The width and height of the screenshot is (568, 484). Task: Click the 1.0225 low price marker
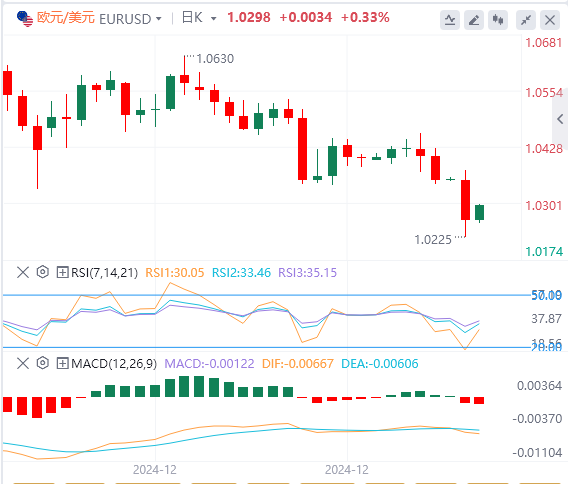point(433,240)
